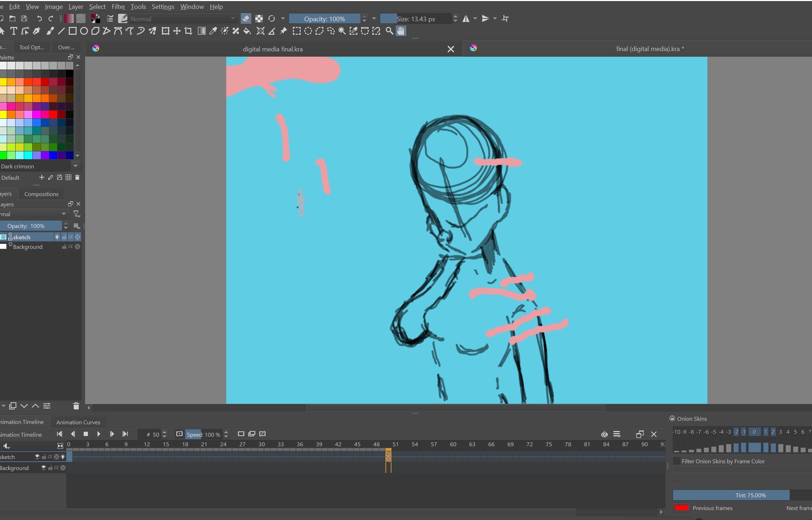The width and height of the screenshot is (812, 520).
Task: Select the Fill bucket tool
Action: [x=247, y=31]
